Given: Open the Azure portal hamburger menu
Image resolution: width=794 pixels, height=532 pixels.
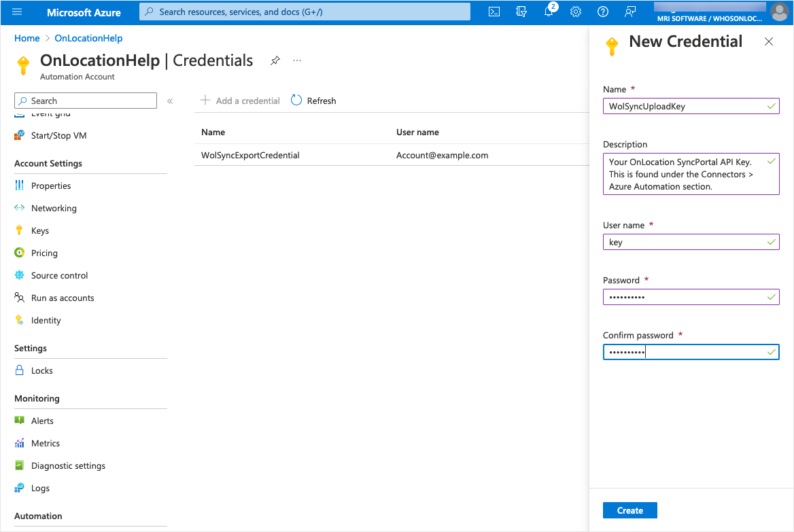Looking at the screenshot, I should tap(17, 12).
